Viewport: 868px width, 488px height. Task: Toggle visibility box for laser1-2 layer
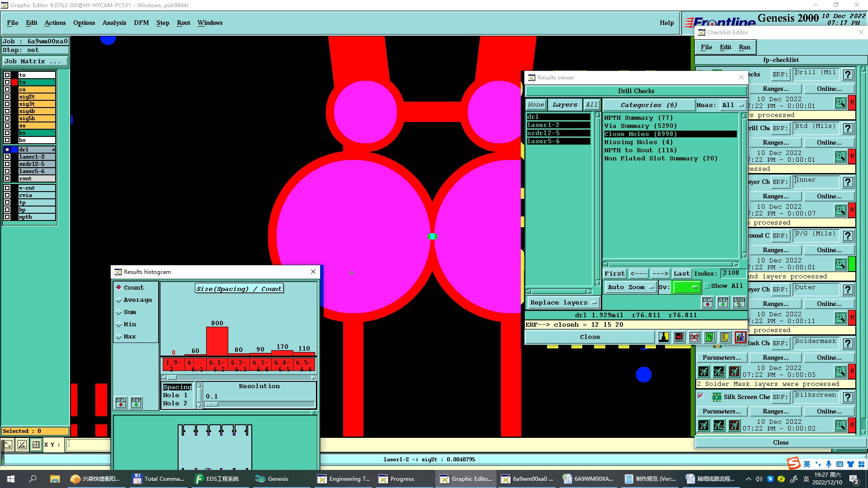coord(7,157)
